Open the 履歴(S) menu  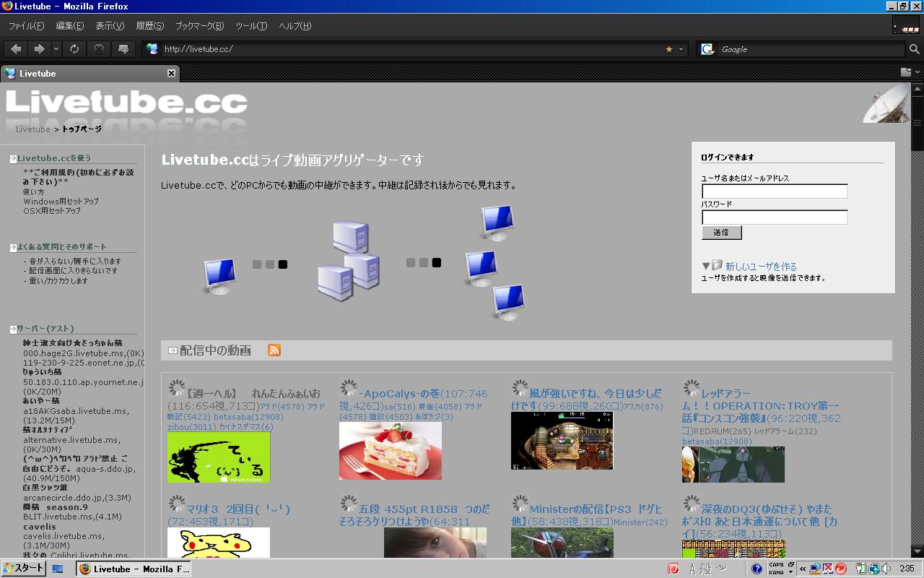pyautogui.click(x=149, y=26)
